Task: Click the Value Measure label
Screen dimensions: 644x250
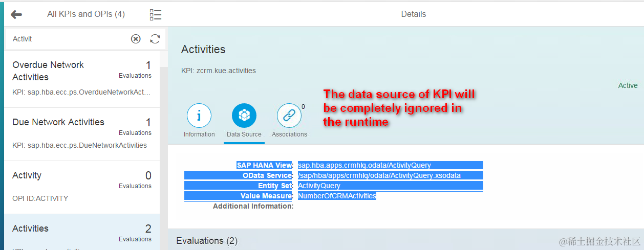Action: 267,196
